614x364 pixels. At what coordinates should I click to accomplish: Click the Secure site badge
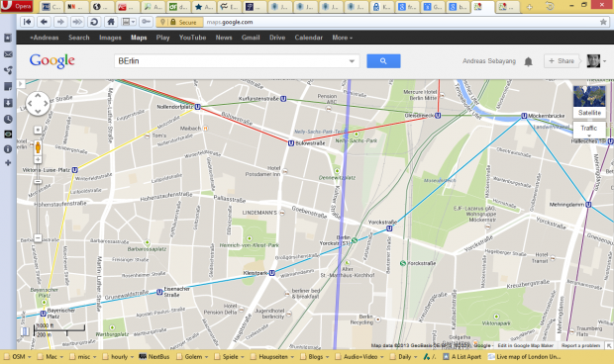point(179,23)
